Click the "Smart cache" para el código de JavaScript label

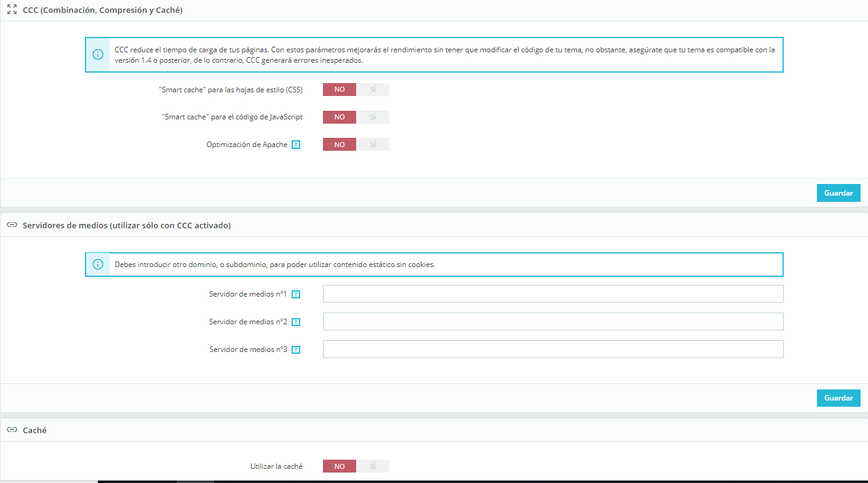[232, 117]
